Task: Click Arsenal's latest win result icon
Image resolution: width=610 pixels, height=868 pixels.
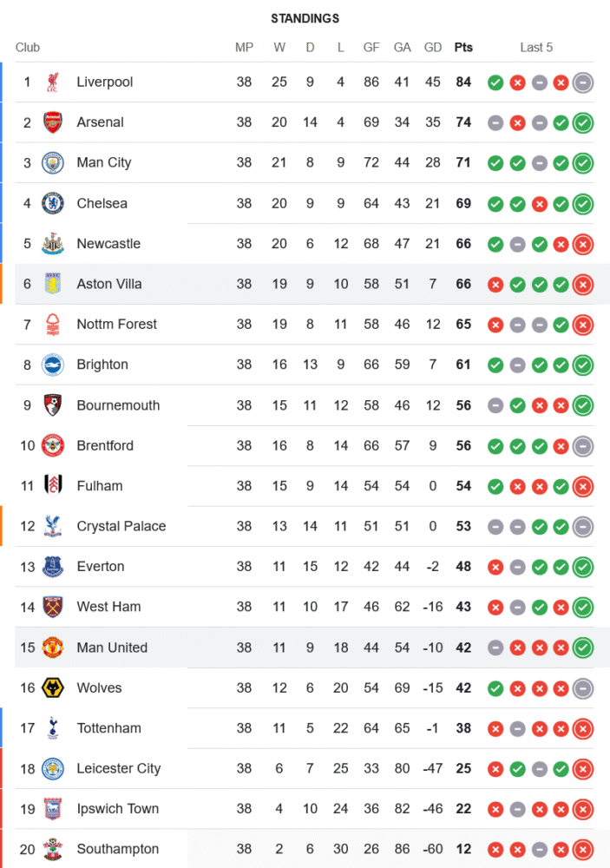Action: tap(583, 123)
